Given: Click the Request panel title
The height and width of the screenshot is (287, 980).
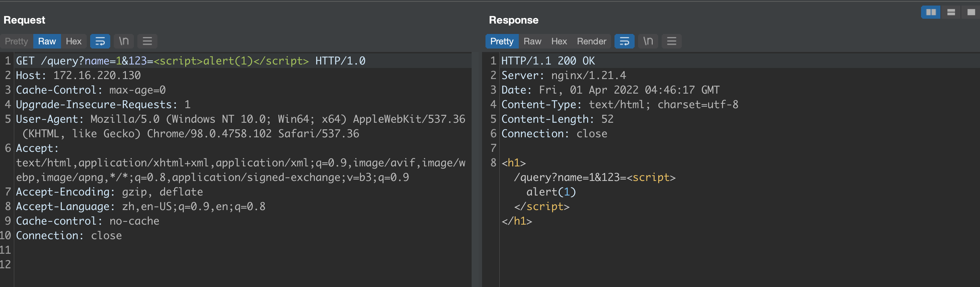Looking at the screenshot, I should tap(24, 20).
